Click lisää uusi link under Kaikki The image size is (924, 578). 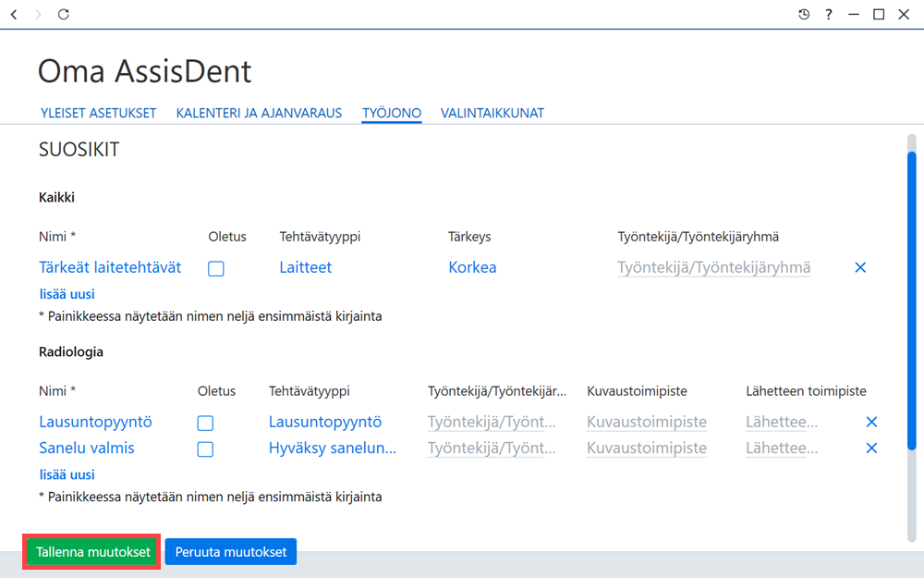(67, 294)
